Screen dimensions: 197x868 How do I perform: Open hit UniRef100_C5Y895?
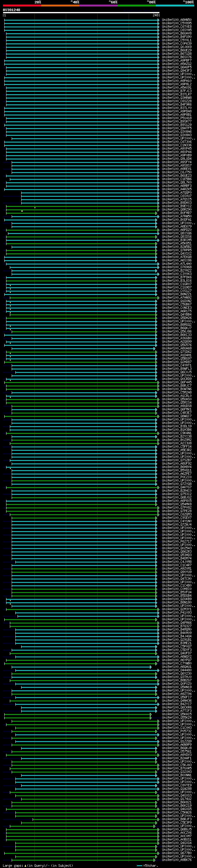pyautogui.click(x=177, y=23)
